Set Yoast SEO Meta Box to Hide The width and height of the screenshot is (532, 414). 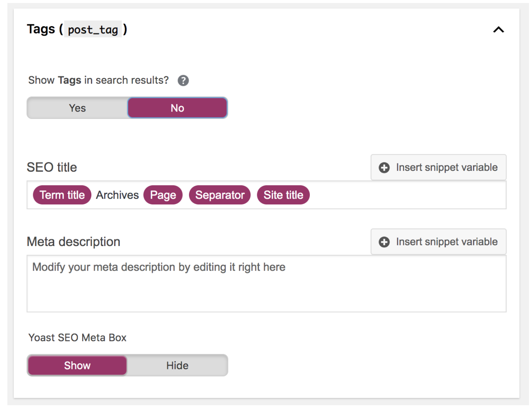click(x=177, y=365)
